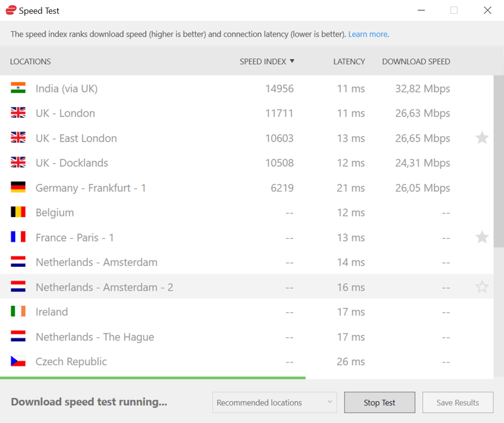The image size is (504, 423).
Task: Select the UK - London location name
Action: (66, 113)
